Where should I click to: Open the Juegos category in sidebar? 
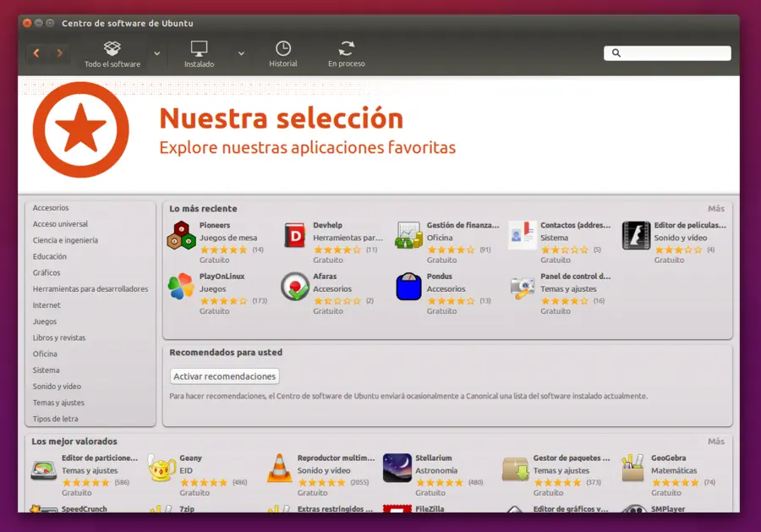(x=45, y=321)
